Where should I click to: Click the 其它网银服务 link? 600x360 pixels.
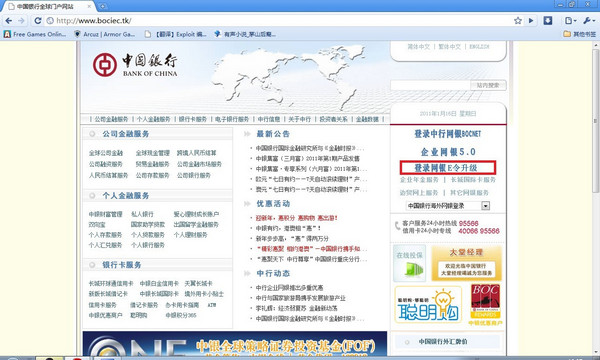click(469, 193)
